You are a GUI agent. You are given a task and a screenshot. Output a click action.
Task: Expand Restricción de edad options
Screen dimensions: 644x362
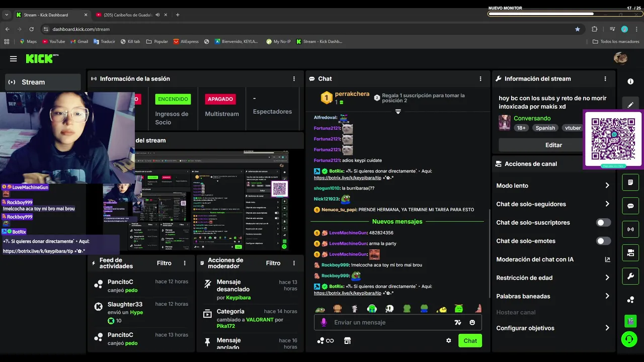553,278
